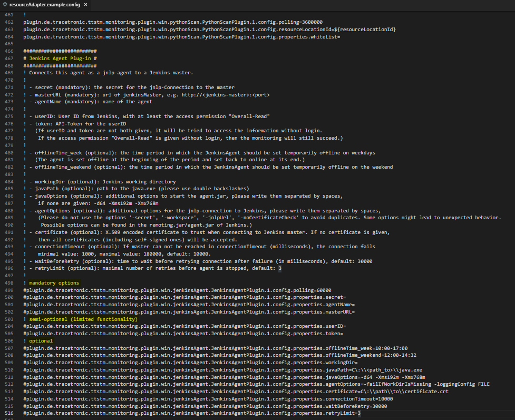The image size is (515, 420).
Task: Click the gear icon on the config file tab
Action: (5, 4)
